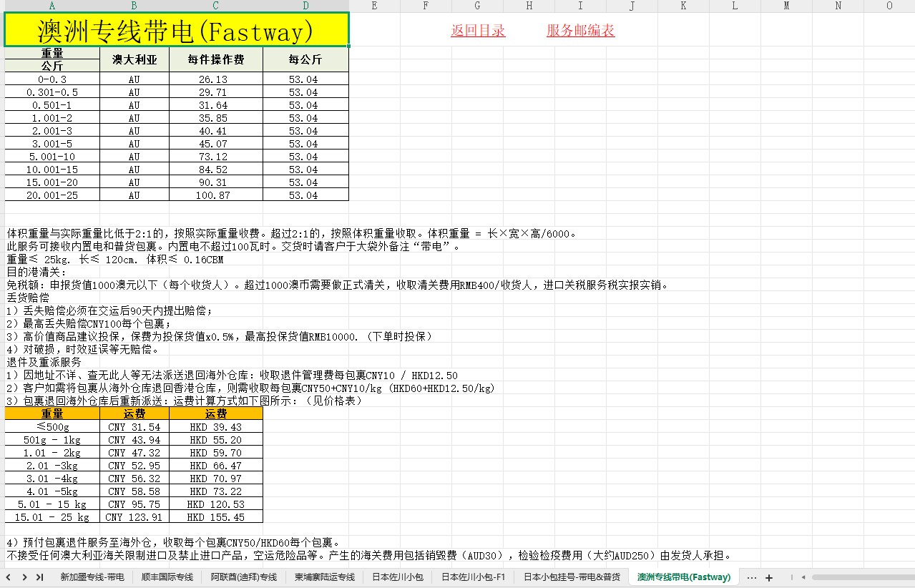Open the 顺丰国际专线 sheet tab

[167, 577]
